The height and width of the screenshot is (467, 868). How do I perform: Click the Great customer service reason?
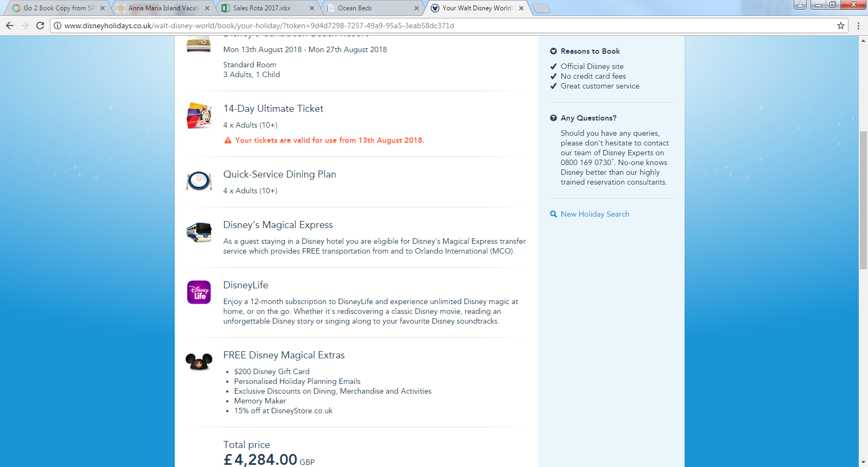(600, 86)
